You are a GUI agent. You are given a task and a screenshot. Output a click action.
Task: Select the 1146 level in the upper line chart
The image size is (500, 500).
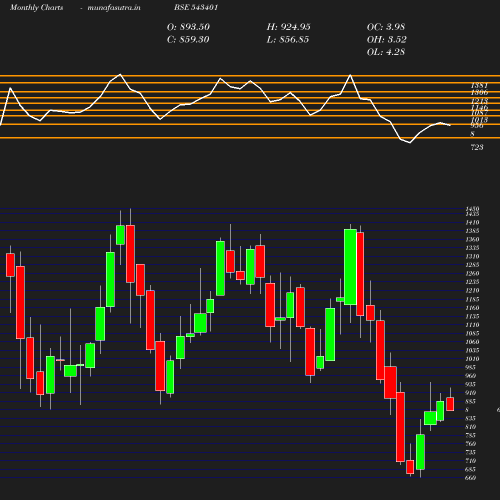[x=479, y=108]
